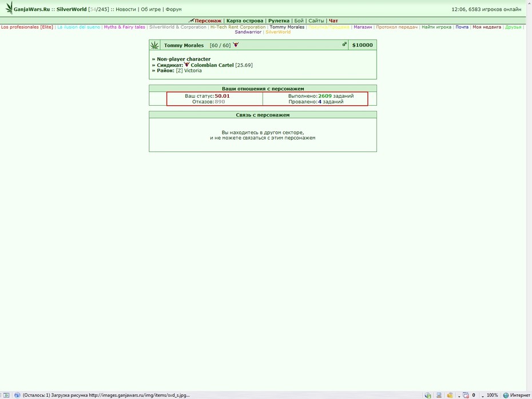Click the $10000 money value
The width and height of the screenshot is (532, 399).
(x=362, y=45)
